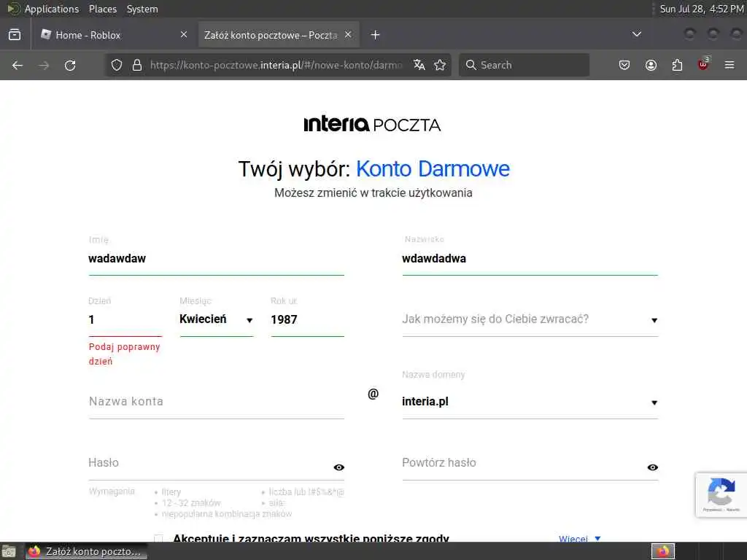Bookmark this page with the star icon

pos(440,65)
